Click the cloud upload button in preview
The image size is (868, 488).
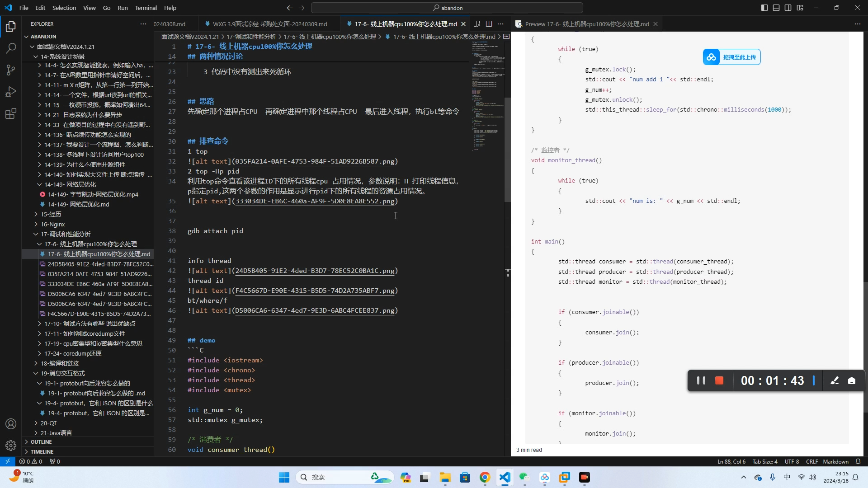click(731, 57)
